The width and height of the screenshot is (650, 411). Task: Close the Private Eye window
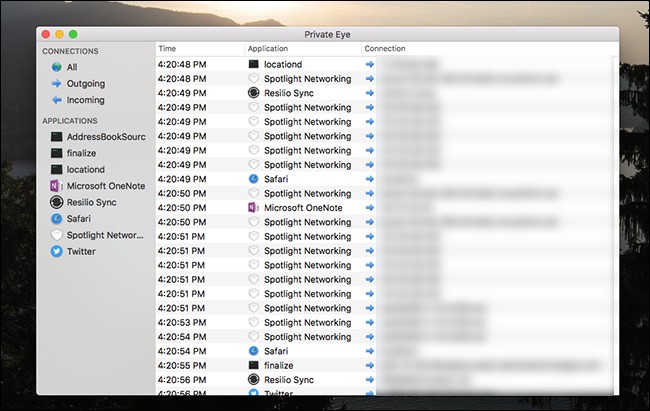tap(46, 34)
